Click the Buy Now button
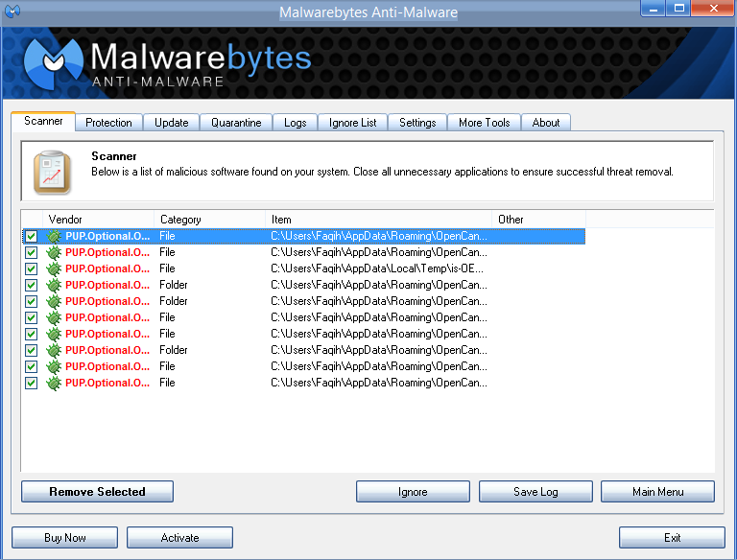Viewport: 737px width, 560px height. [x=65, y=537]
